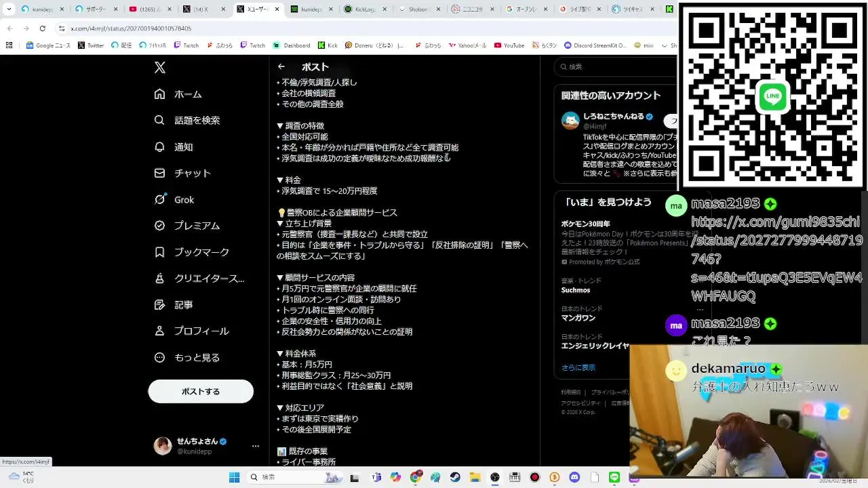Screen dimensions: 868x488
Task: Switch to the Shobon tab
Action: pyautogui.click(x=419, y=9)
